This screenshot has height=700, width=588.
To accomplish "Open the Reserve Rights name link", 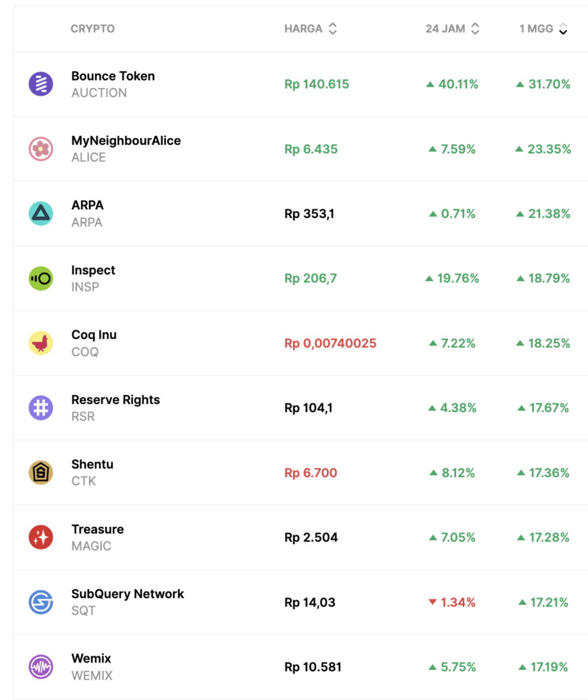I will (116, 400).
